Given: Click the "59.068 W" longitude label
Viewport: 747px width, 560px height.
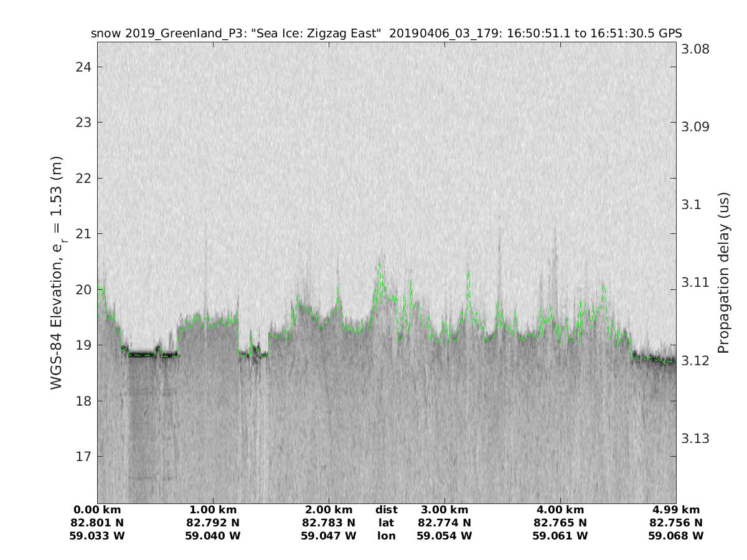Looking at the screenshot, I should coord(675,536).
